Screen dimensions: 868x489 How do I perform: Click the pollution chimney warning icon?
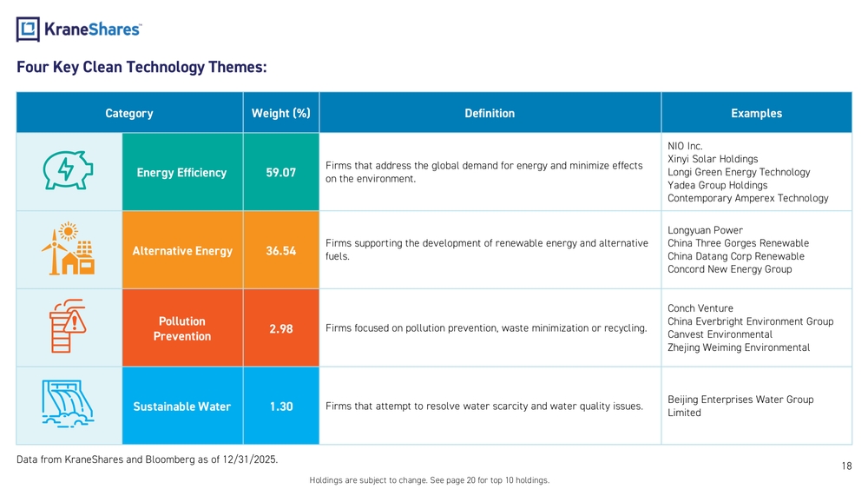(69, 327)
